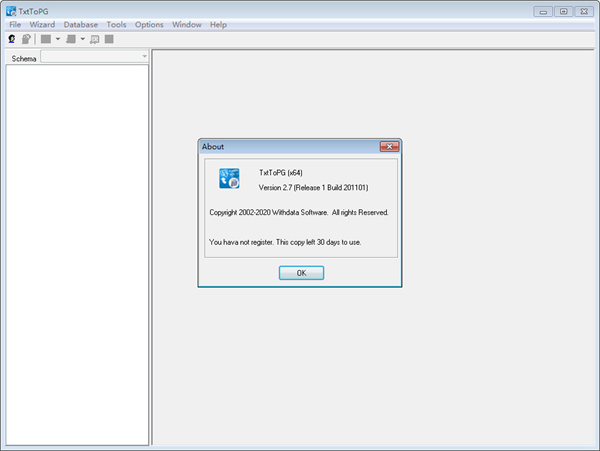The image size is (600, 451).
Task: Maximize the TxtToPG window
Action: tap(564, 11)
